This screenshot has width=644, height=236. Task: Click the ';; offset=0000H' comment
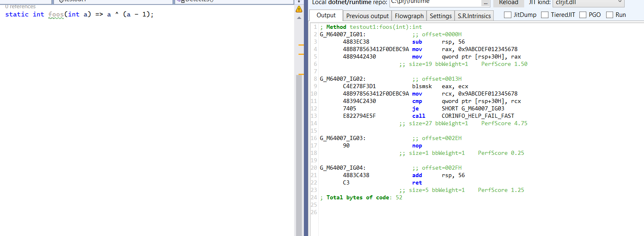tap(437, 34)
